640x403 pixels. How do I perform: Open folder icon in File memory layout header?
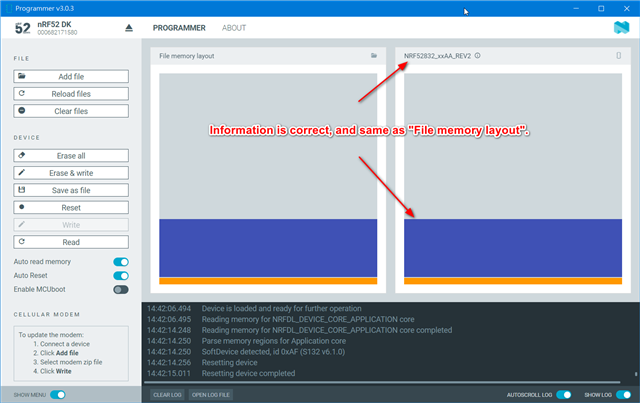[x=374, y=56]
